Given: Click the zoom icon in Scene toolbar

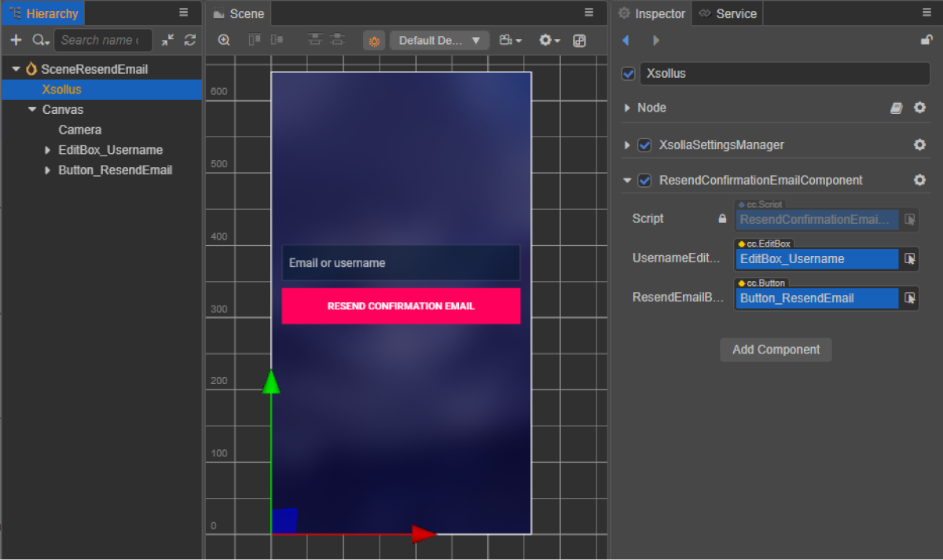Looking at the screenshot, I should (x=224, y=40).
